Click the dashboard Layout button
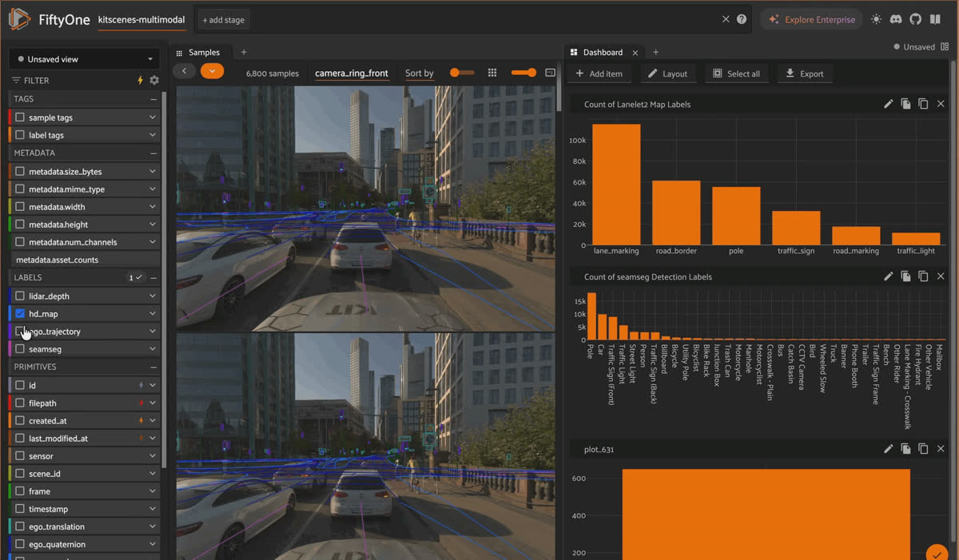This screenshot has width=959, height=560. point(667,73)
